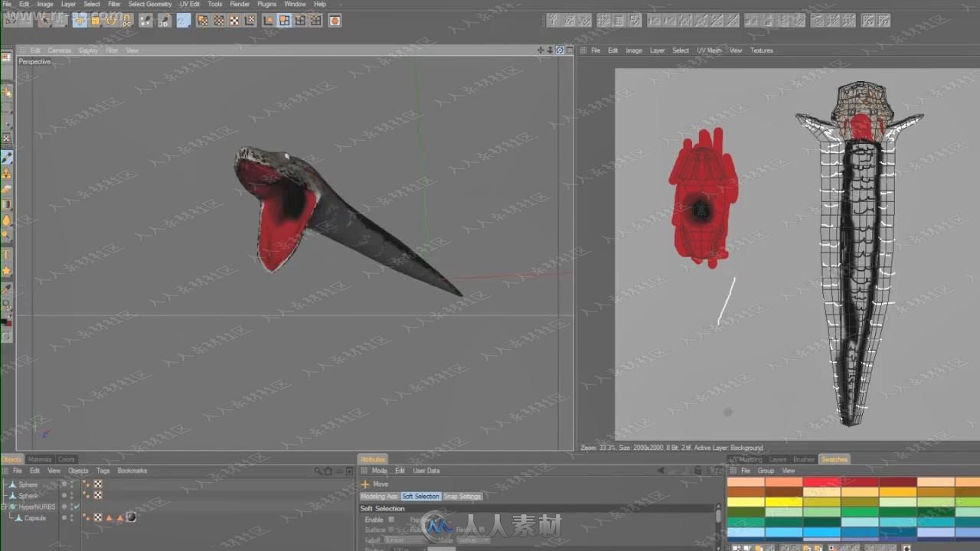Switch to the Colors tab
The image size is (980, 551).
point(67,459)
